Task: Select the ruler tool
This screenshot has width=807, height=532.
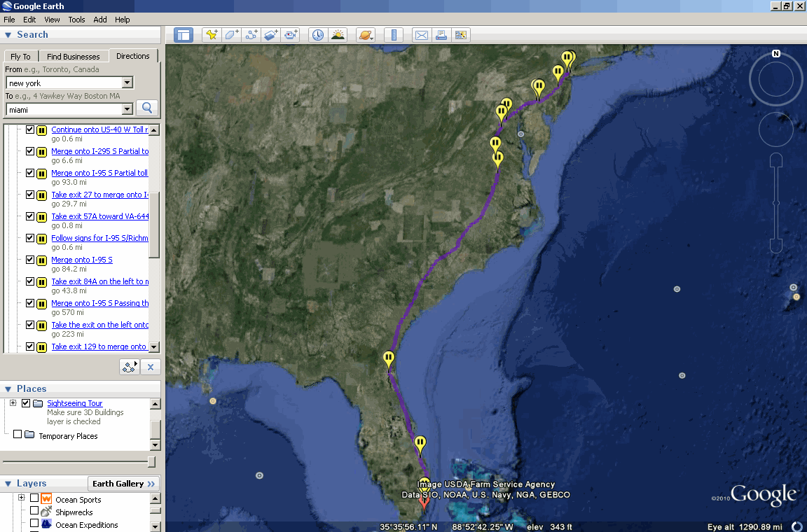Action: [x=393, y=35]
